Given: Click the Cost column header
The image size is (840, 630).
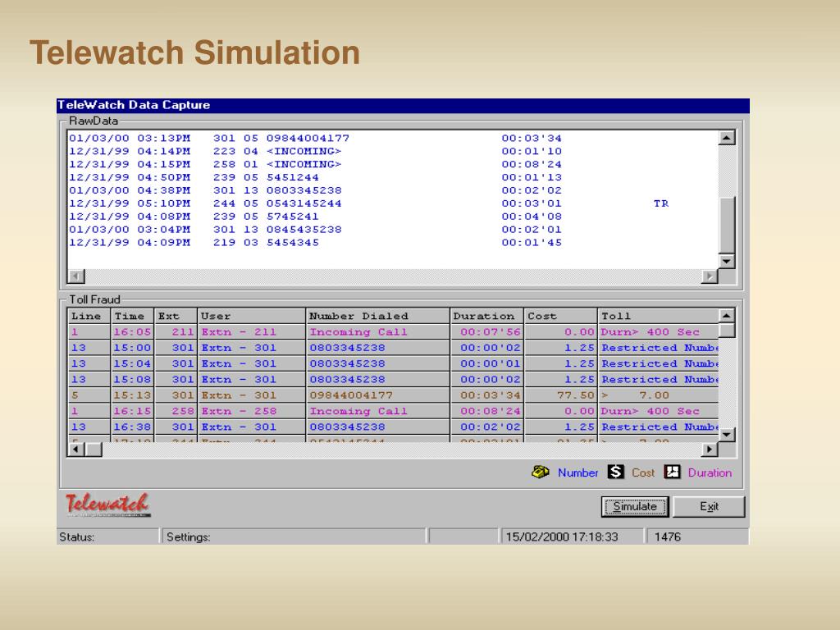Looking at the screenshot, I should click(x=560, y=316).
